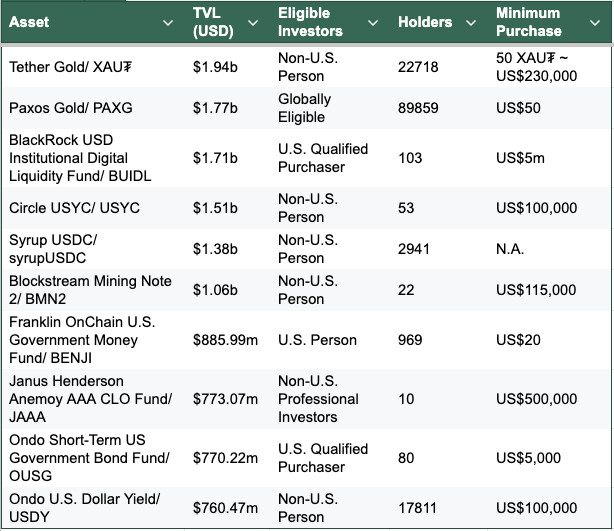Expand the Holders column dropdown arrow
This screenshot has width=614, height=531.
pos(471,22)
